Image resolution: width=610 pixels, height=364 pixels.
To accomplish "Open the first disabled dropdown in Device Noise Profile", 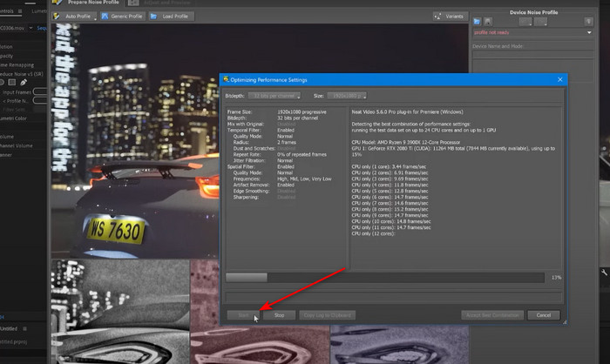I will [x=525, y=22].
